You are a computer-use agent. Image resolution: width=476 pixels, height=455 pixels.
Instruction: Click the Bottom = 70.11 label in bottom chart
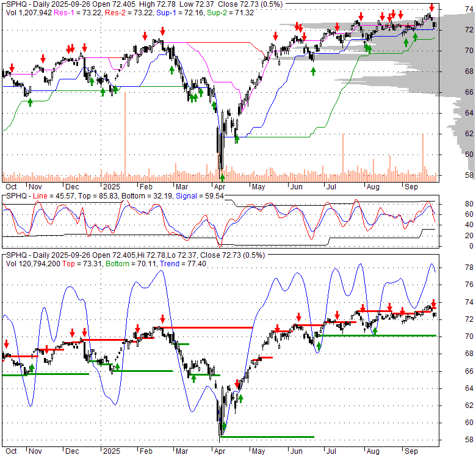[x=131, y=264]
